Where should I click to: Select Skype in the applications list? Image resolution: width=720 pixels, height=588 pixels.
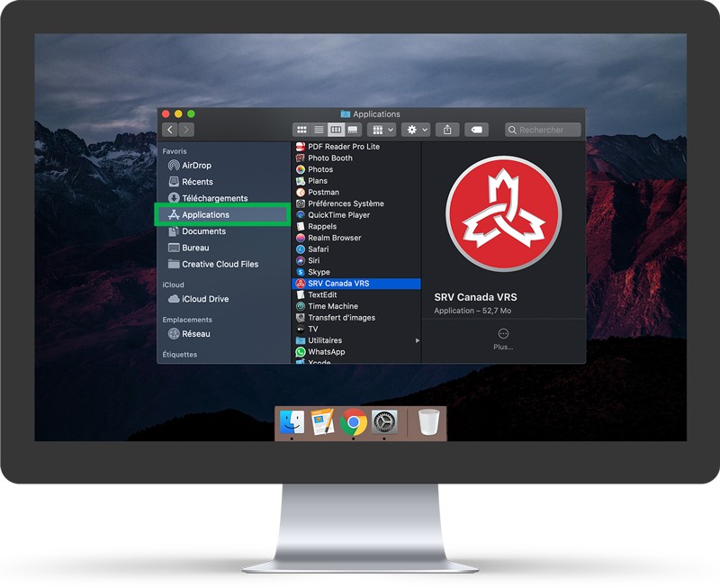pos(356,272)
